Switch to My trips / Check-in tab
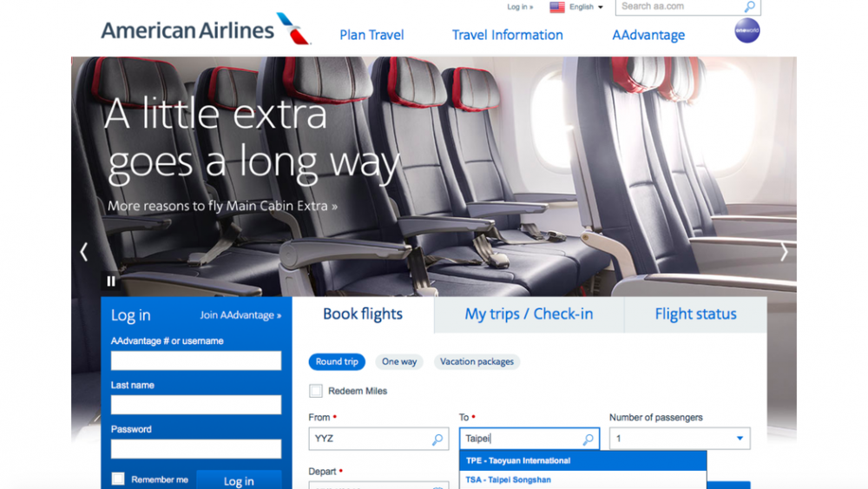The image size is (868, 489). click(x=529, y=314)
